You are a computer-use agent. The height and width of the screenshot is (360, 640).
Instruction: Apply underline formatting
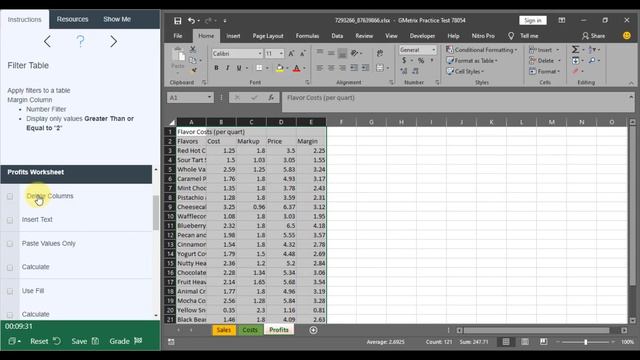239,68
